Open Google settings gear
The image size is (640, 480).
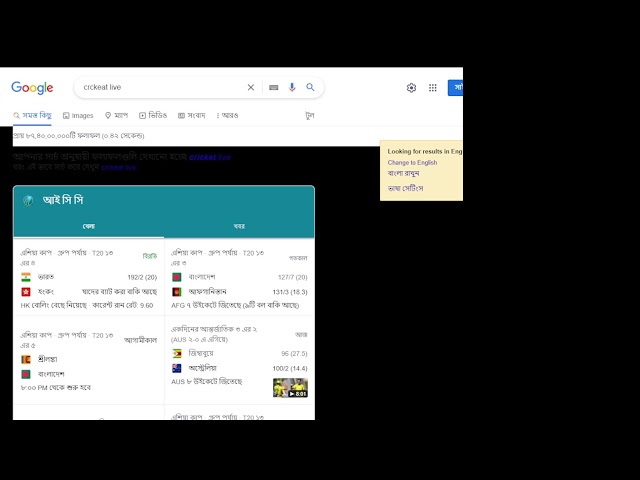[x=411, y=88]
